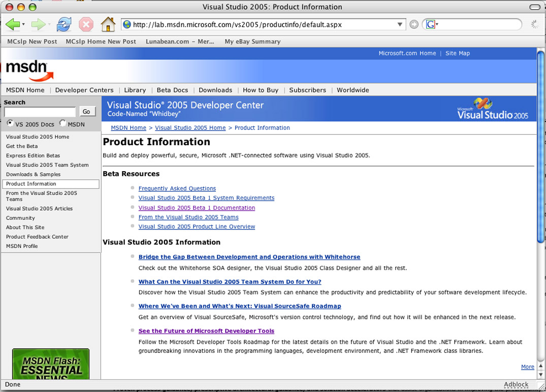Open Express Edition Betas in sidebar
This screenshot has height=392, width=546.
pos(33,155)
